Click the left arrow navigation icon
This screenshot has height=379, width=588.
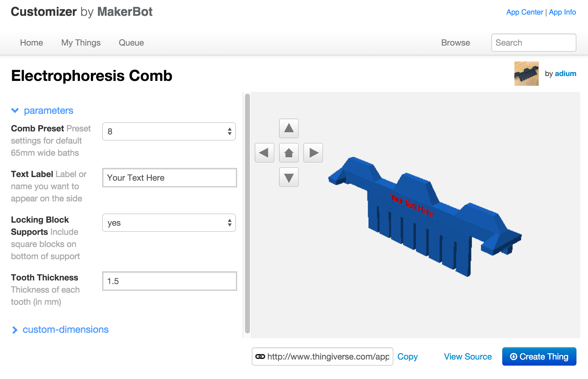click(265, 152)
